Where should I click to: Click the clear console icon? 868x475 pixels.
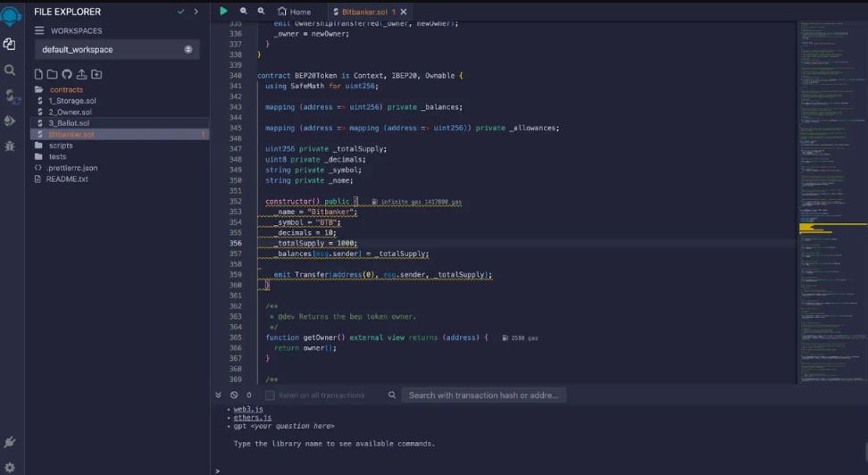click(234, 396)
